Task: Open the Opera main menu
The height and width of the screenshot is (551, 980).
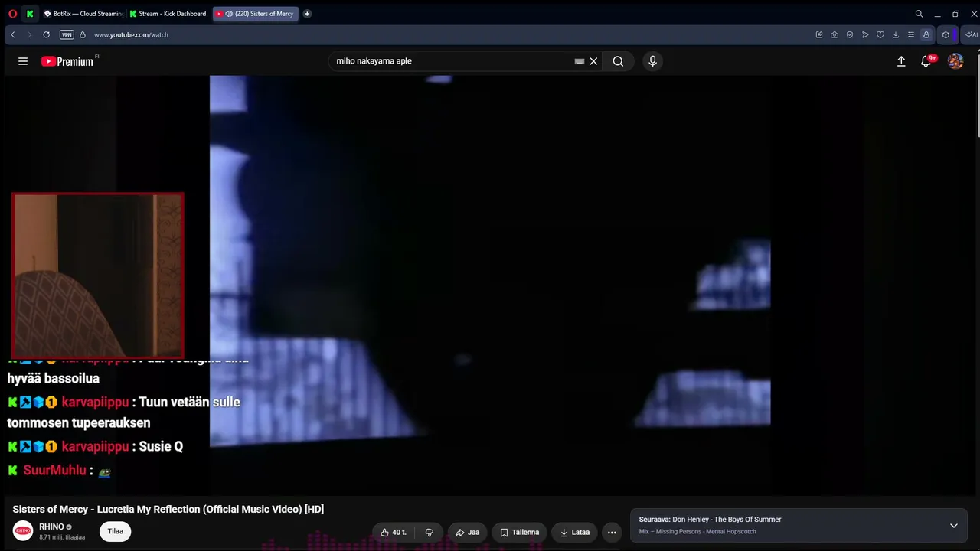Action: [12, 14]
